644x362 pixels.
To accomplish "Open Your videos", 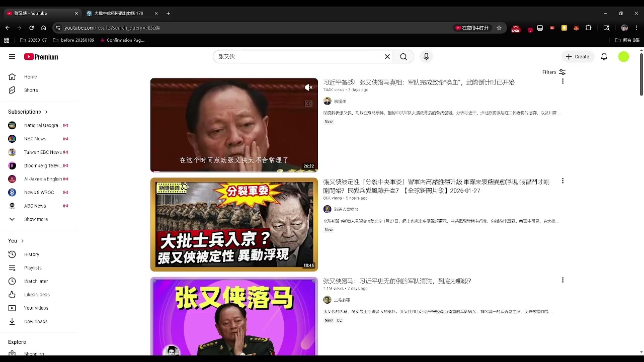I will [x=38, y=308].
